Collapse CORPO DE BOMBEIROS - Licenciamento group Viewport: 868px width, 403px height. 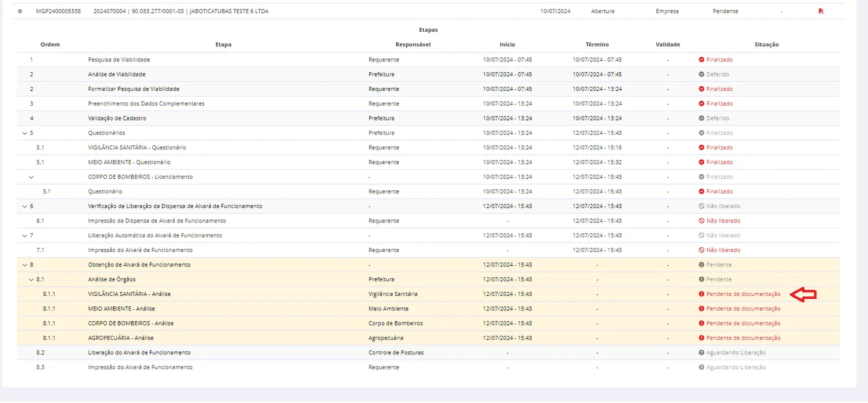pyautogui.click(x=31, y=177)
